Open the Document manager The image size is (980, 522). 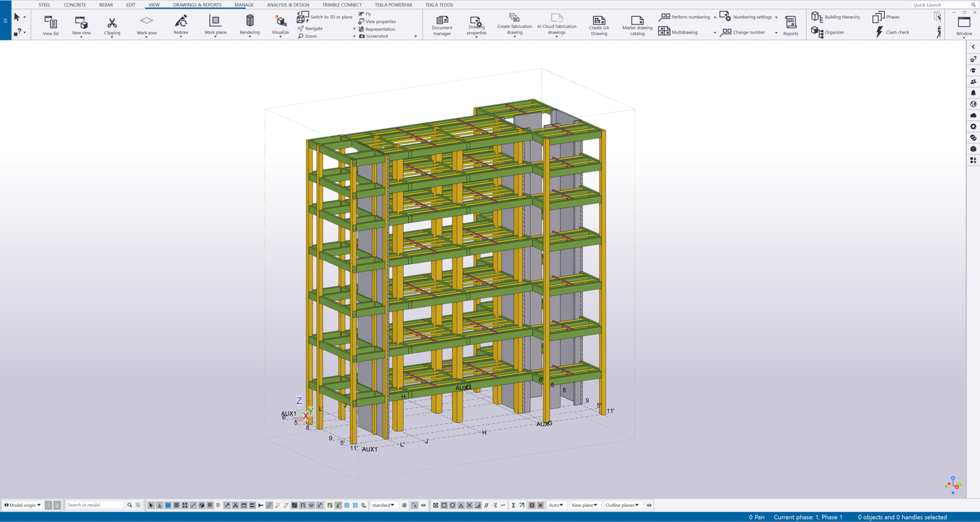tap(442, 25)
